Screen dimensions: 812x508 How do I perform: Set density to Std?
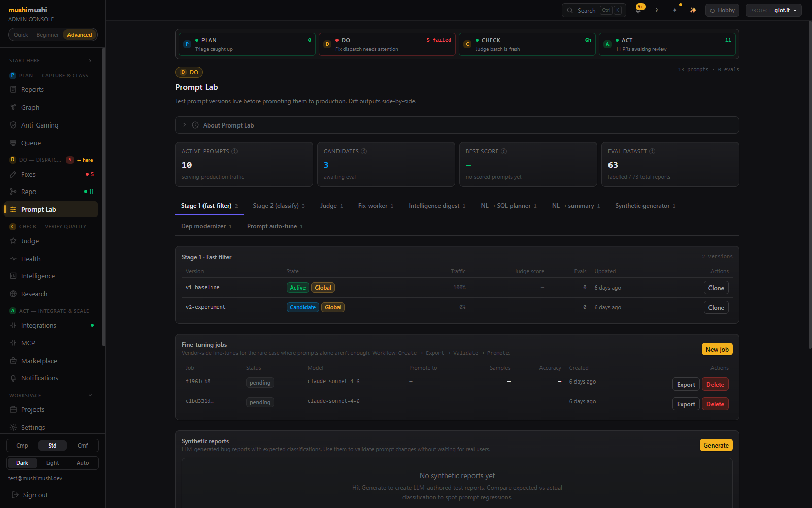click(x=52, y=446)
